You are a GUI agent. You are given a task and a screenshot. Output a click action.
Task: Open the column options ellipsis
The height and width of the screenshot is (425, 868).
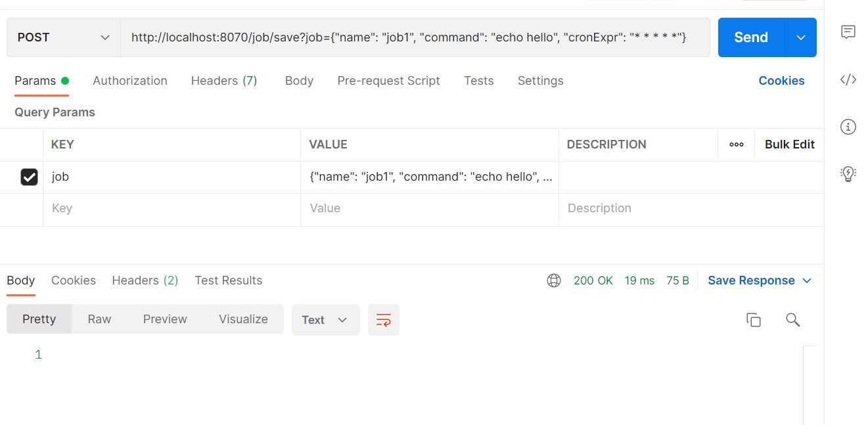coord(737,145)
